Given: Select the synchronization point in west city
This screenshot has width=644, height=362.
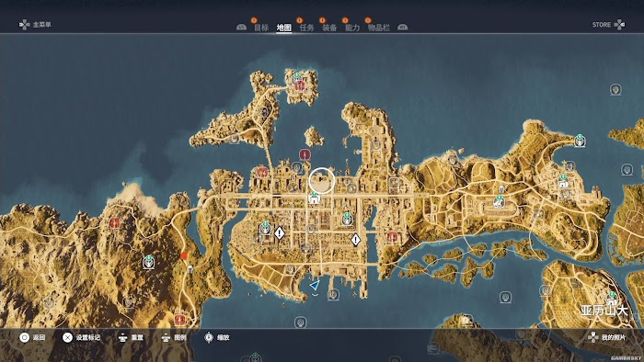Looking at the screenshot, I should [x=265, y=229].
